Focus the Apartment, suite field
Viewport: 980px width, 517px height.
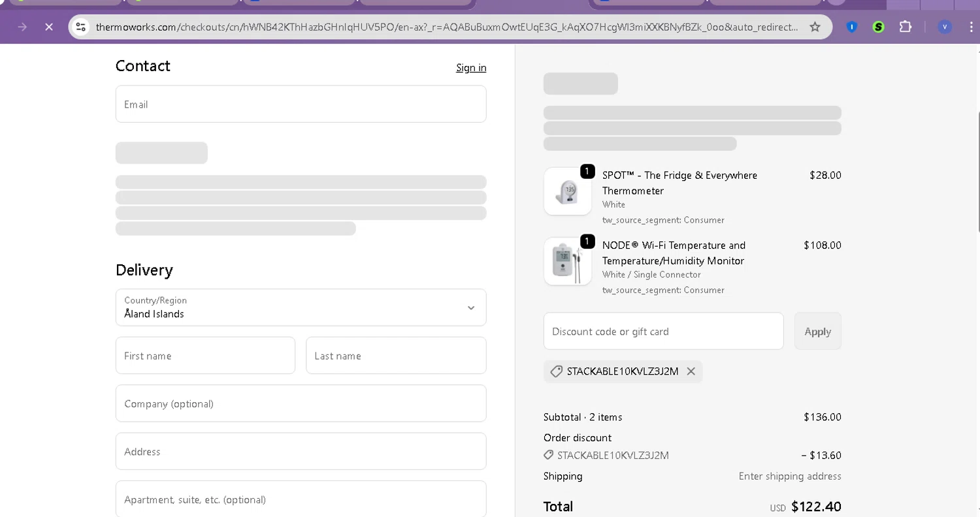tap(301, 499)
